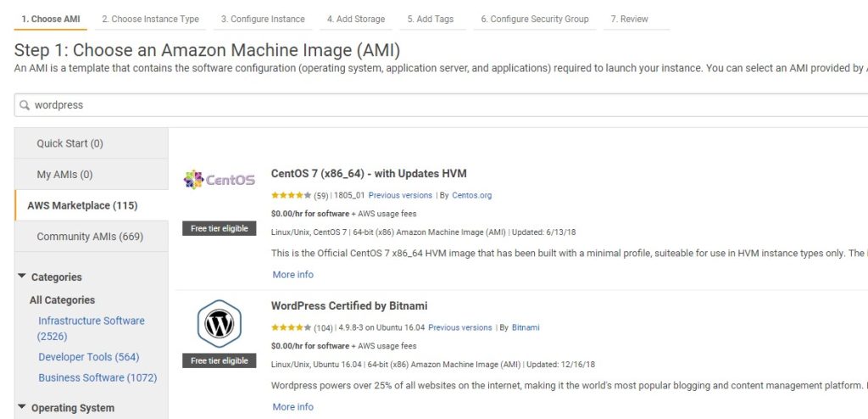Image resolution: width=868 pixels, height=419 pixels.
Task: Select My AMIs (0) in sidebar
Action: (x=92, y=175)
